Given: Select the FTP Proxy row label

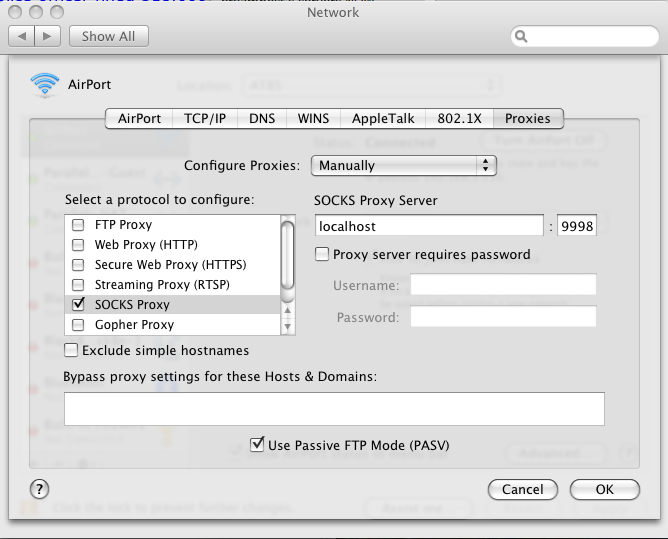Looking at the screenshot, I should [x=124, y=225].
